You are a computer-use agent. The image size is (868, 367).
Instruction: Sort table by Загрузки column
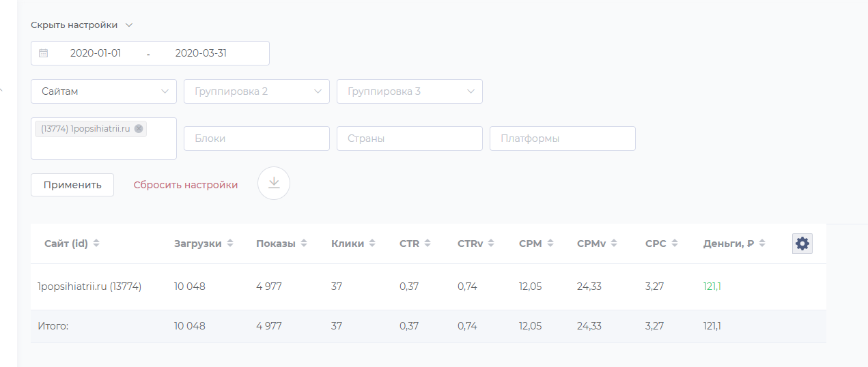[230, 244]
